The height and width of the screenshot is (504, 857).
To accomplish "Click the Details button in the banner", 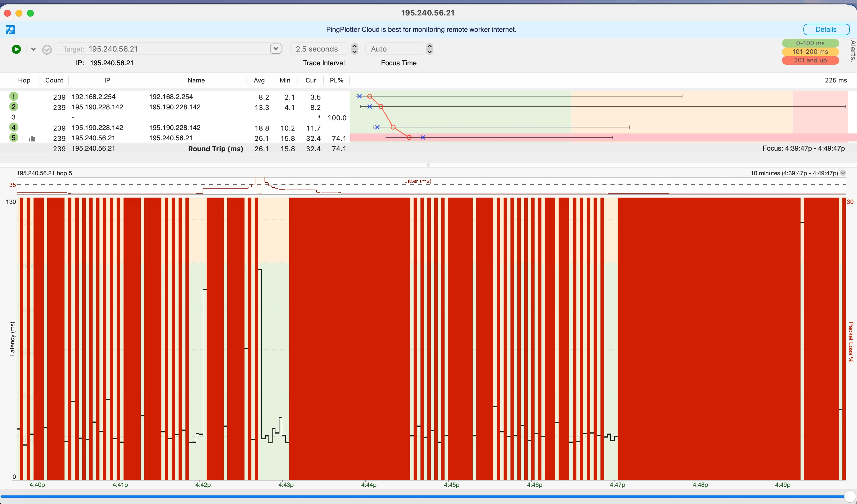I will 826,29.
